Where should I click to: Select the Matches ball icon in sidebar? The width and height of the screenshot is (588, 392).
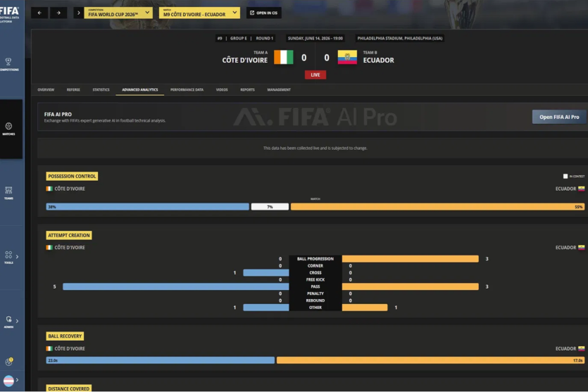pyautogui.click(x=8, y=126)
